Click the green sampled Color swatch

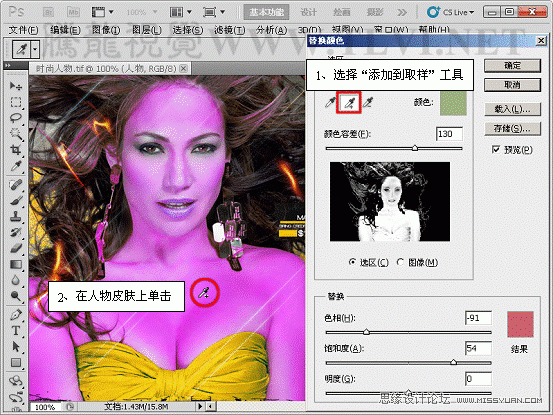click(453, 103)
